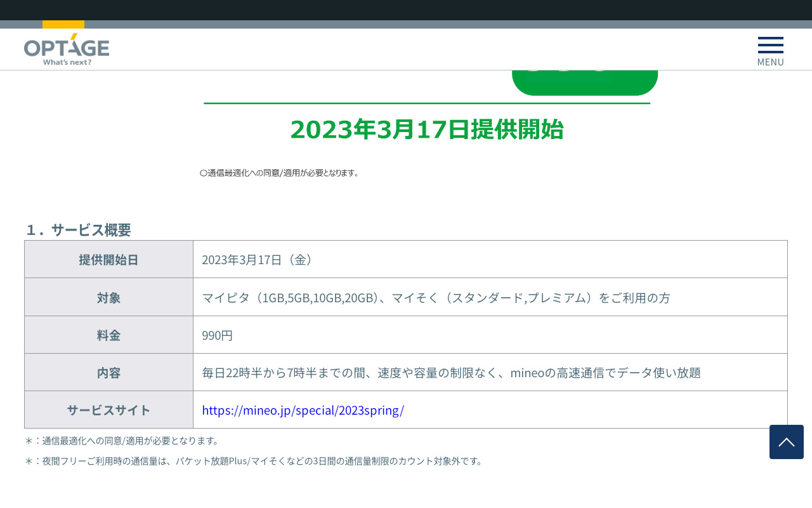Click the マイピタ target plans cell
812x508 pixels.
(436, 297)
